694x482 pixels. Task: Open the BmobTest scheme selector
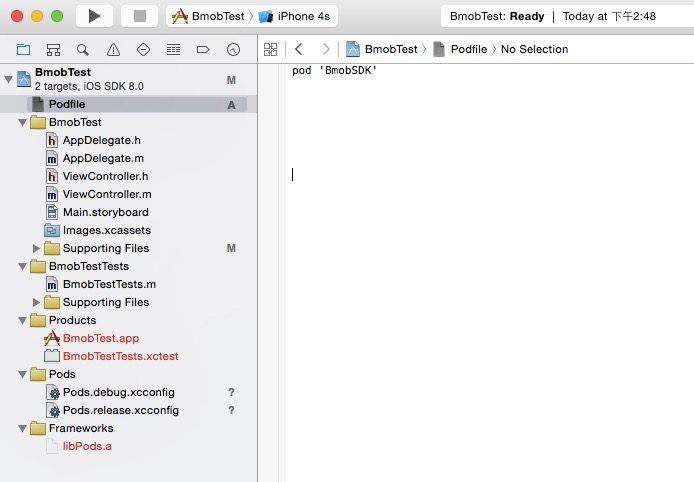208,16
